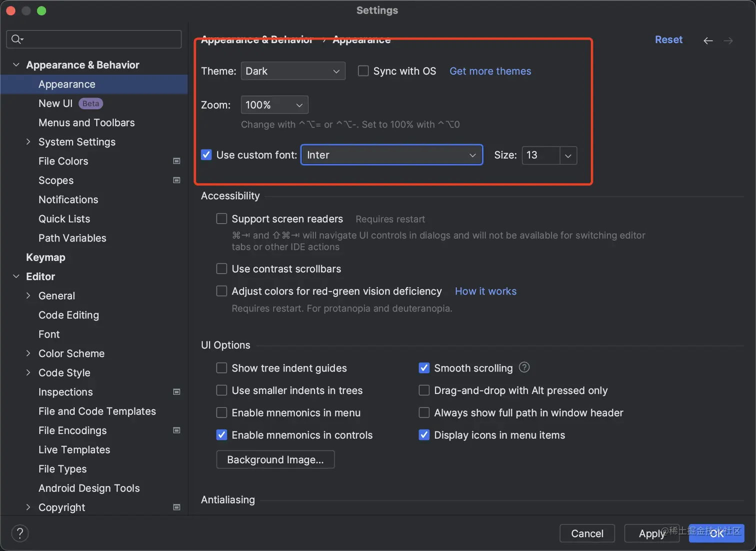Uncheck Enable mnemonics in controls
Image resolution: width=756 pixels, height=551 pixels.
point(221,435)
